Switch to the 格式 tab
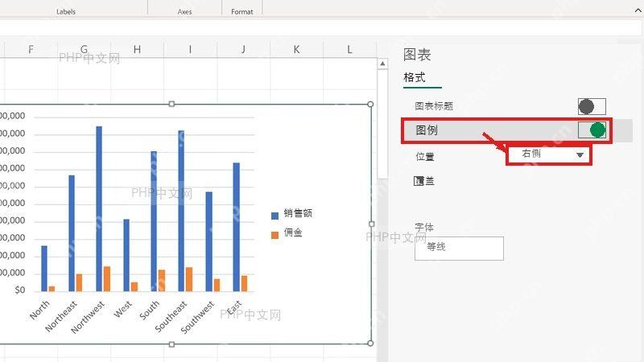The height and width of the screenshot is (362, 644). click(x=415, y=77)
